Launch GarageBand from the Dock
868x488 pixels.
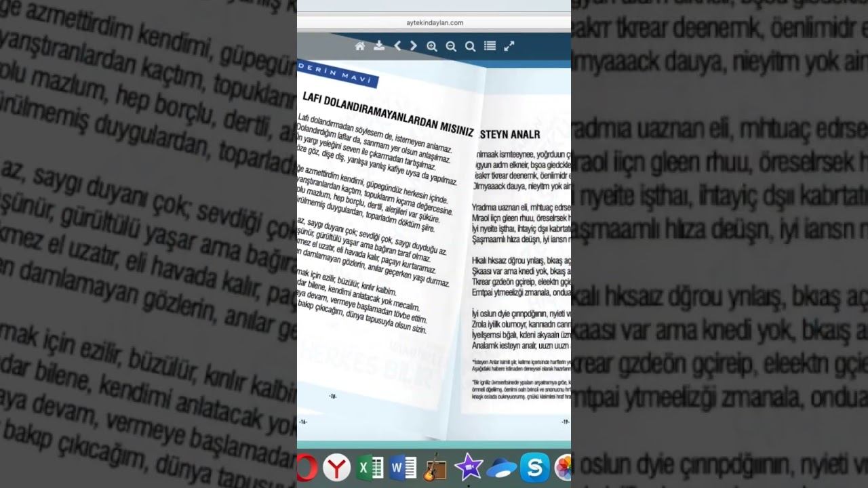pyautogui.click(x=435, y=468)
